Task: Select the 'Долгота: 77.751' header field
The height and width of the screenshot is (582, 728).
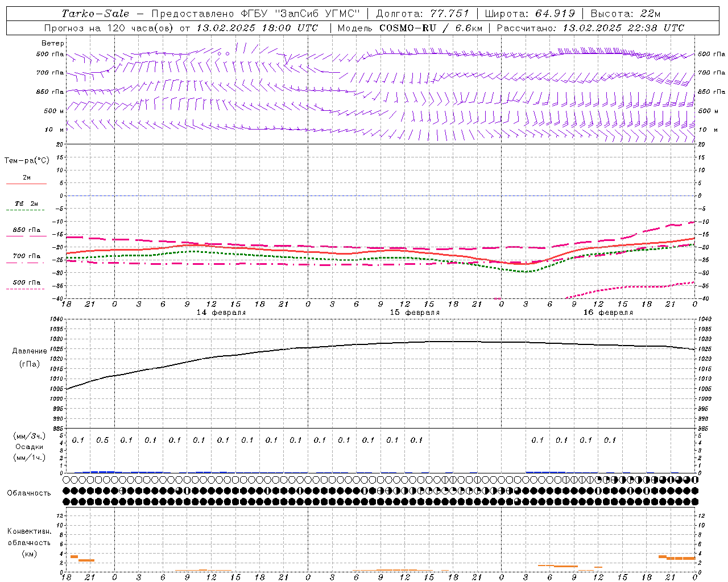Action: tap(423, 14)
